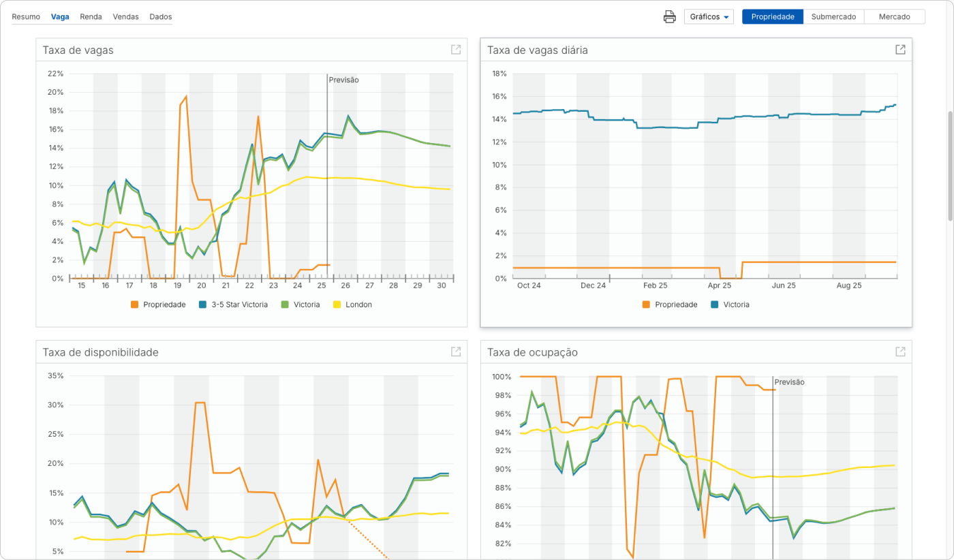Expand the Taxa de disponibilidade chart

click(456, 352)
